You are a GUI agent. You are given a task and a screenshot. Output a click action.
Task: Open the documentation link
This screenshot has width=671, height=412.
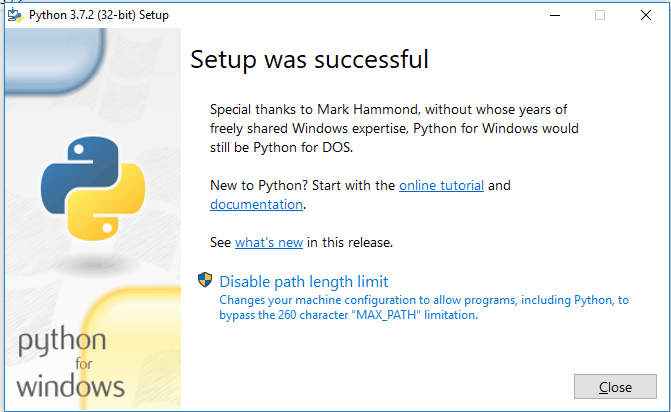pyautogui.click(x=256, y=204)
